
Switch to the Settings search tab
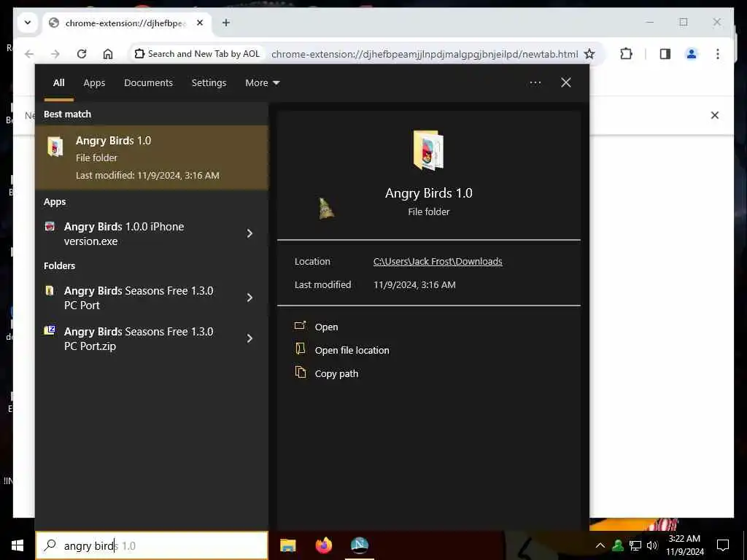click(209, 83)
